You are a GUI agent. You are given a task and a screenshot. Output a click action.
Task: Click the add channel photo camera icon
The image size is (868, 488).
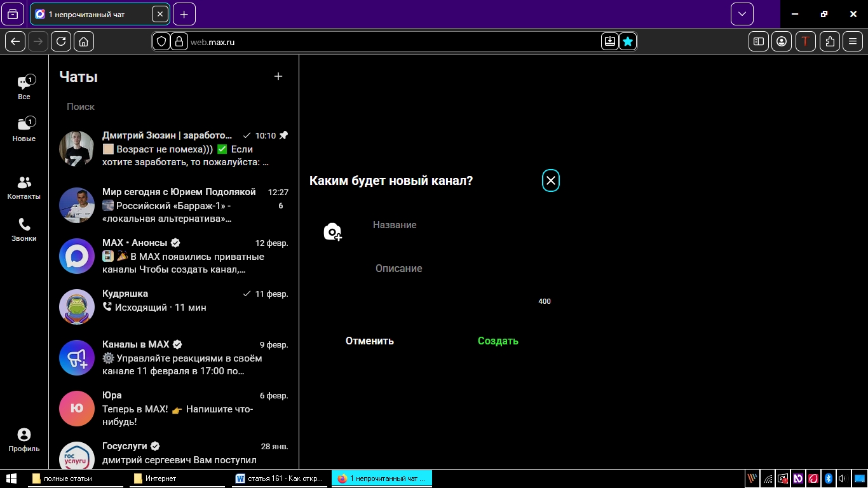point(332,232)
